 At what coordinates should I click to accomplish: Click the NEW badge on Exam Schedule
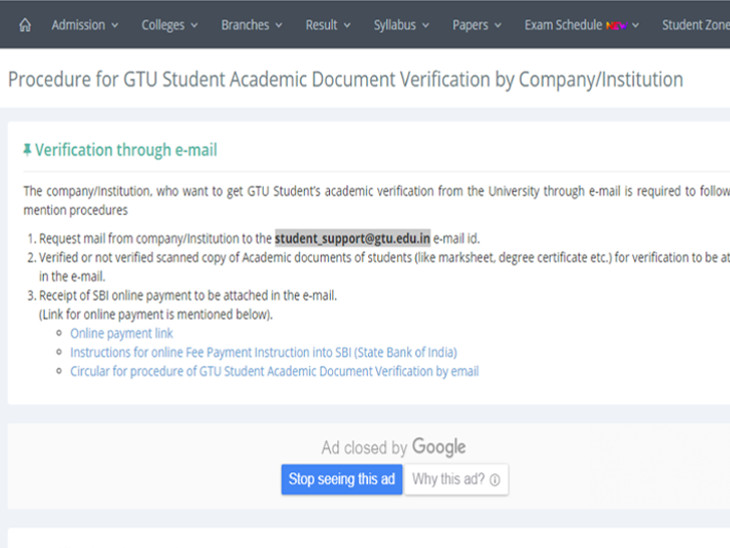(619, 25)
